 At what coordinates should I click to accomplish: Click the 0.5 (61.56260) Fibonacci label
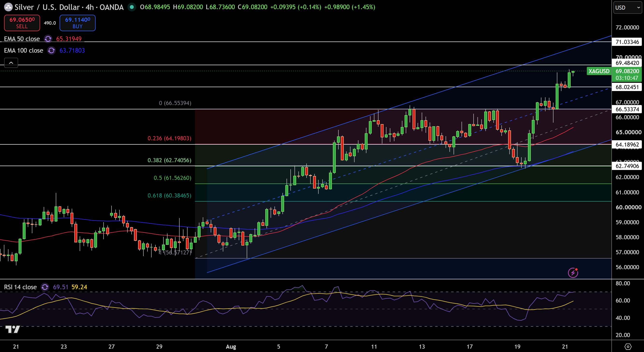coord(173,178)
